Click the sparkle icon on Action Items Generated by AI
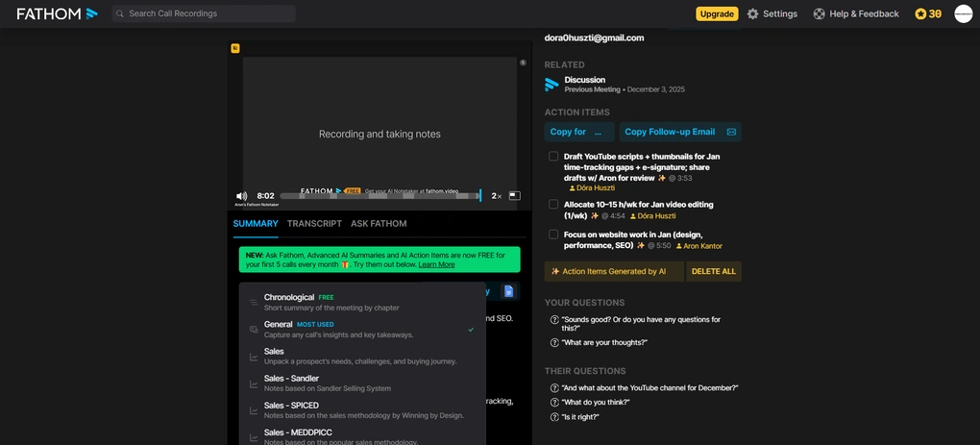 point(555,271)
